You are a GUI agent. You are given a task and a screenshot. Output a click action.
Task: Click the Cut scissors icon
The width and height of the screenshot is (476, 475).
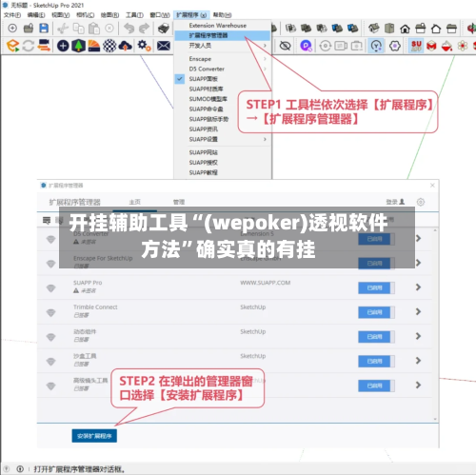point(63,29)
